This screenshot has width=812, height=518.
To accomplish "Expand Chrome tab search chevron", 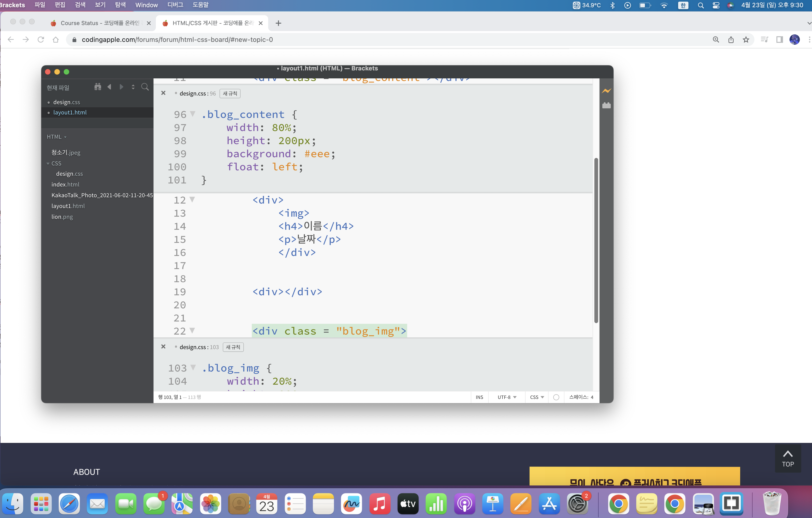I will coord(809,23).
